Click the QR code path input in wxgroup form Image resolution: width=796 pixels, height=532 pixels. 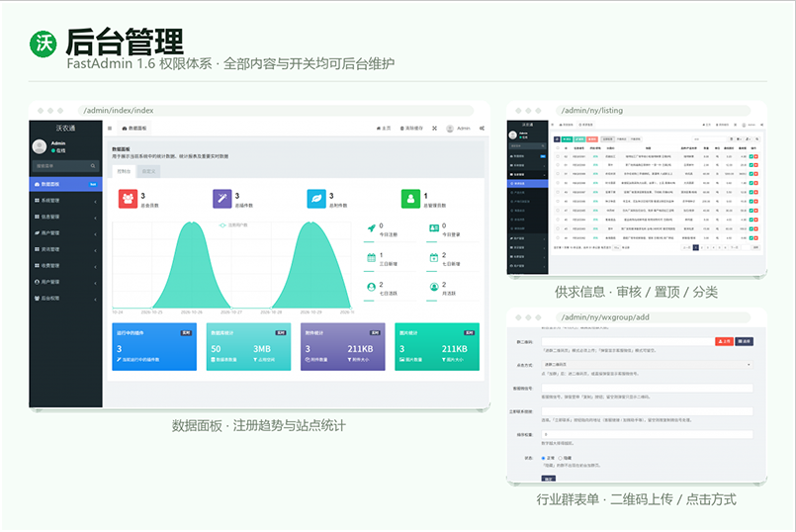628,341
